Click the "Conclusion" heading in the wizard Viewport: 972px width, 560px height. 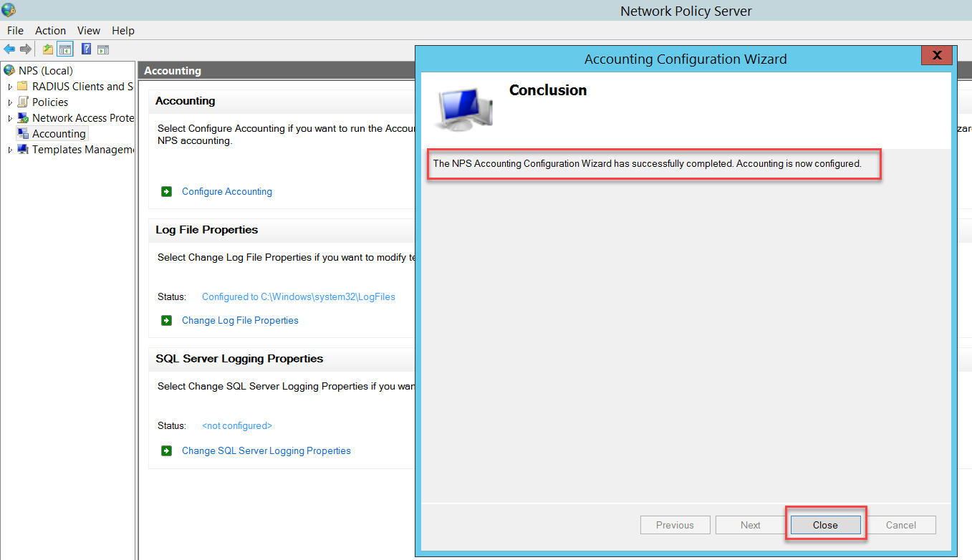coord(548,90)
